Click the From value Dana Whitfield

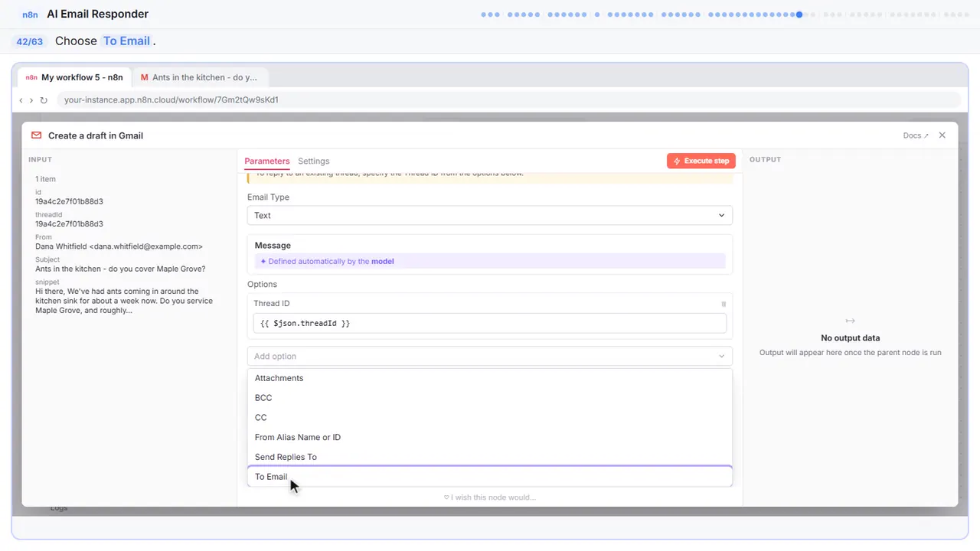pos(119,247)
